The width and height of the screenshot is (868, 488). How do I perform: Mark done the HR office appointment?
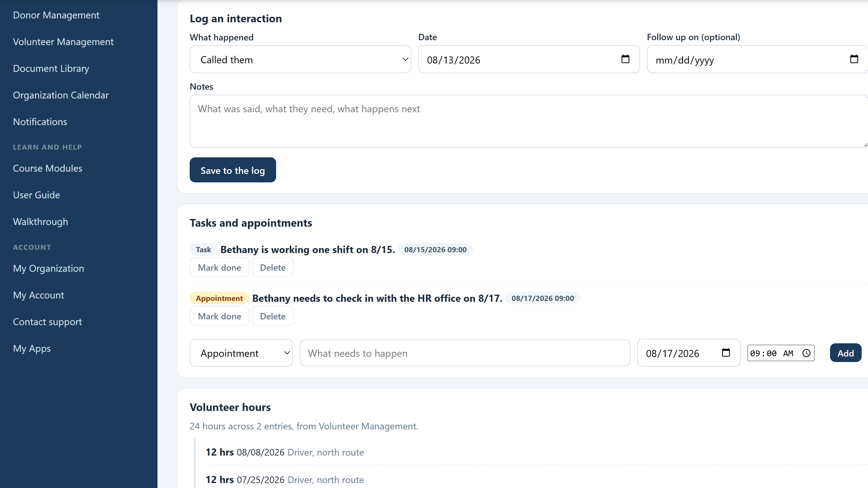pos(220,316)
